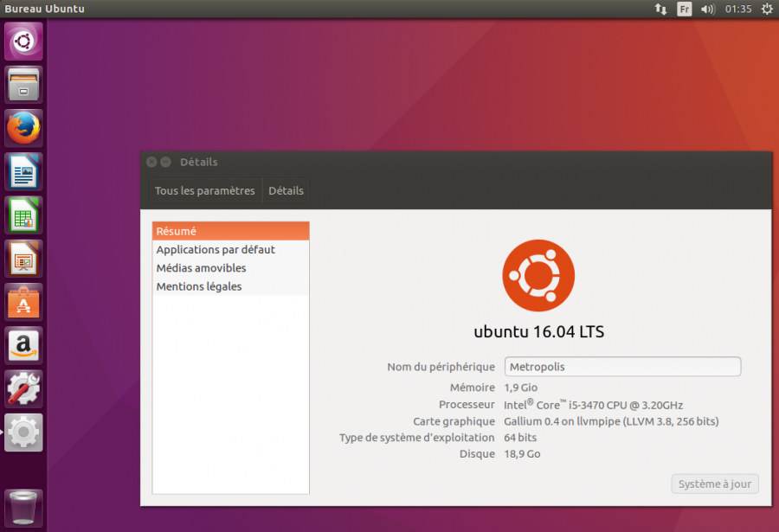
Task: Open the Fr keyboard layout indicator
Action: [x=684, y=9]
